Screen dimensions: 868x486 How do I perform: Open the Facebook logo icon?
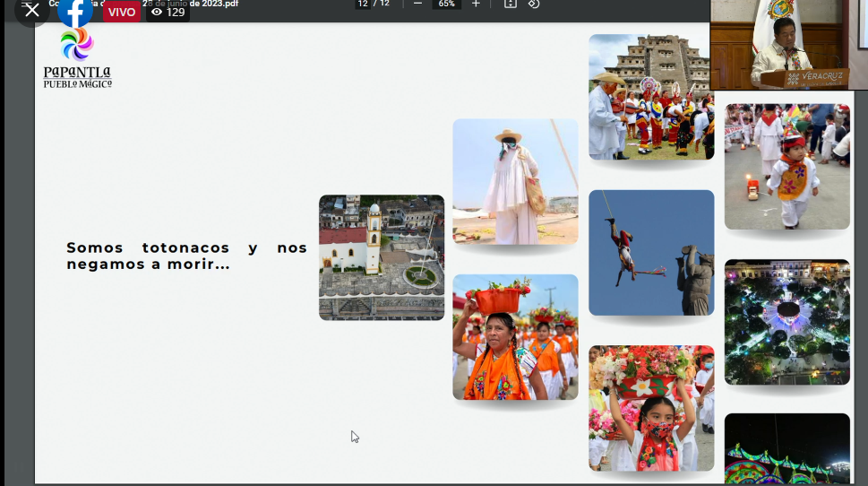(75, 11)
